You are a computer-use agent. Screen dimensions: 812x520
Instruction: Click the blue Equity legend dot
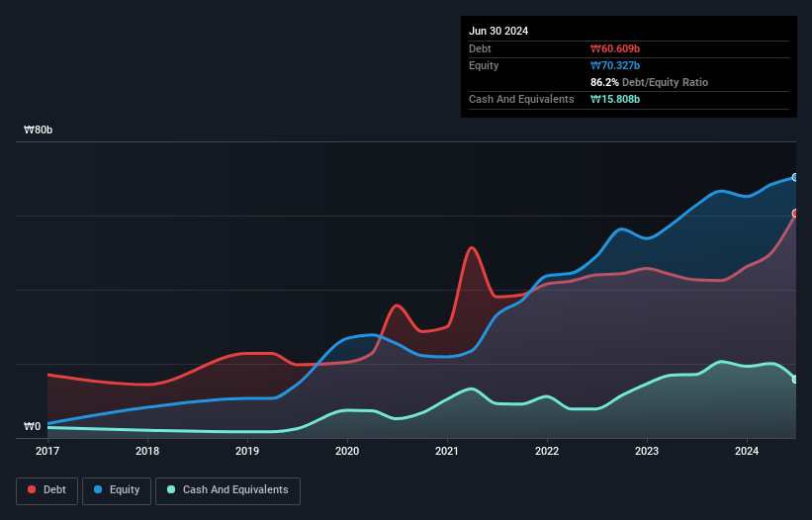(x=98, y=489)
